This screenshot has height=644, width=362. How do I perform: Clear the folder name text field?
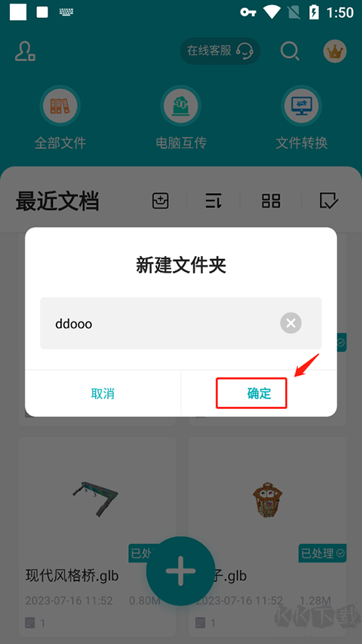click(x=291, y=323)
